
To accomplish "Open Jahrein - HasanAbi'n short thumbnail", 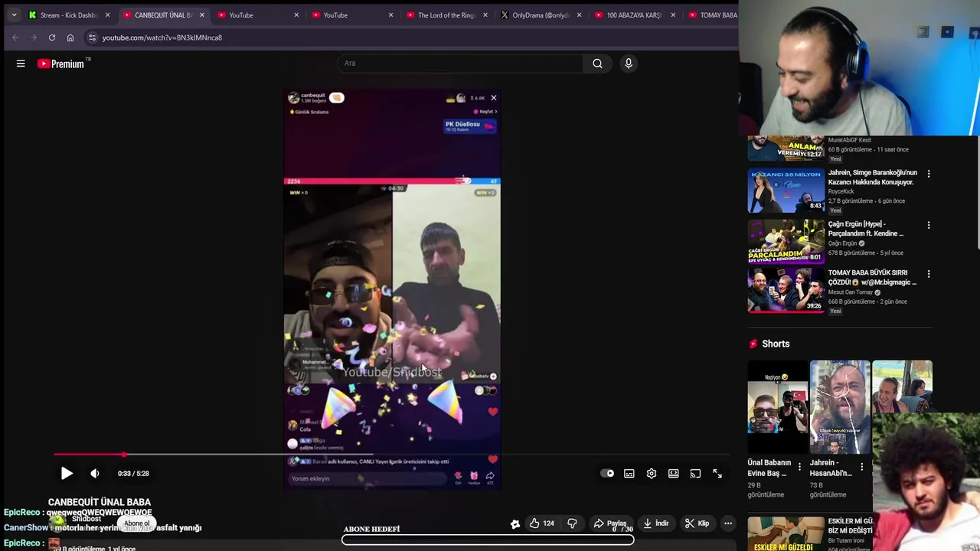I will tap(840, 406).
